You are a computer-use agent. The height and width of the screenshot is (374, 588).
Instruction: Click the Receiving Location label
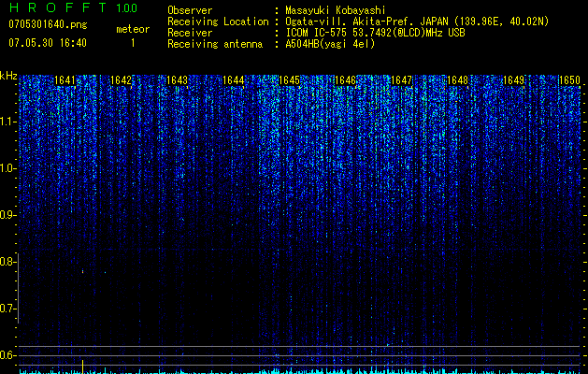coord(218,22)
